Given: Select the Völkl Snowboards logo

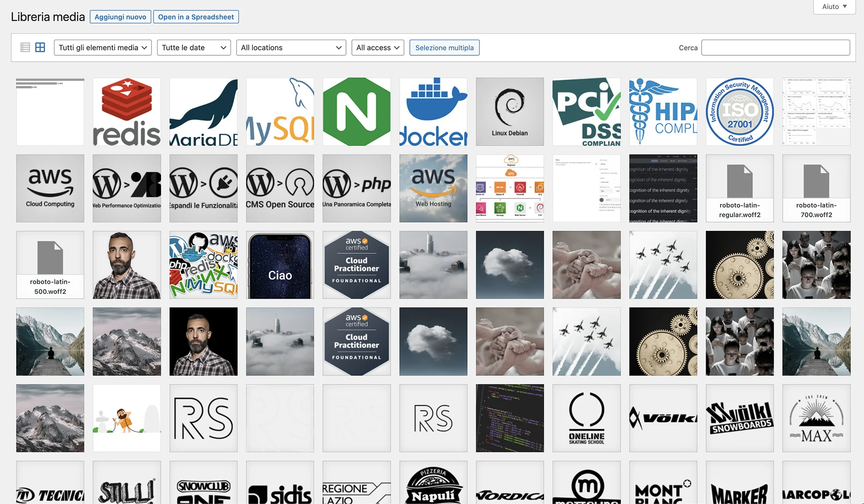Looking at the screenshot, I should pyautogui.click(x=740, y=418).
